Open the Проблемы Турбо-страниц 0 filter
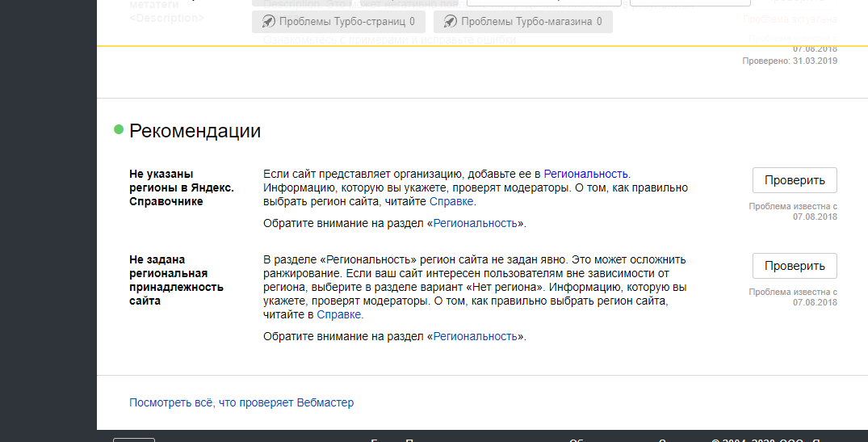 tap(338, 22)
